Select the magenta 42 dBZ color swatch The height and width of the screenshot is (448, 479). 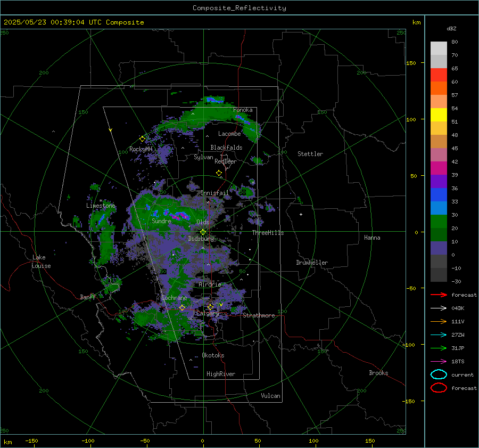[439, 168]
